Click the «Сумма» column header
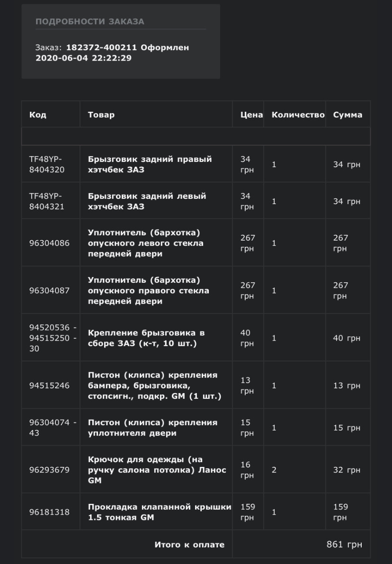Viewport: 392px width, 564px height. 347,115
